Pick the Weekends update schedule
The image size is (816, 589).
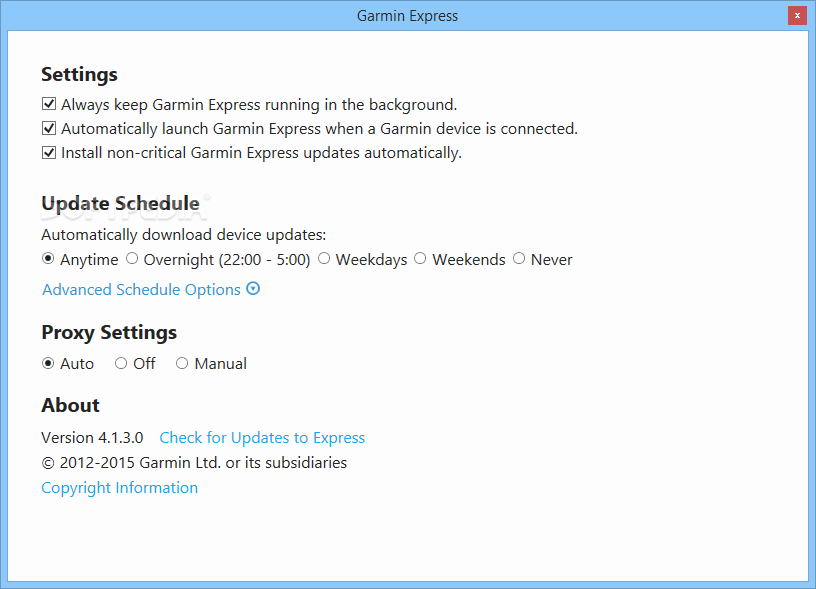420,259
